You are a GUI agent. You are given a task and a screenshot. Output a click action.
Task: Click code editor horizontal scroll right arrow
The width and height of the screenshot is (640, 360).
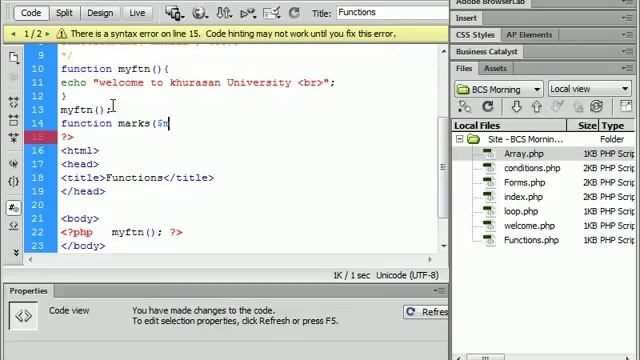tap(429, 259)
